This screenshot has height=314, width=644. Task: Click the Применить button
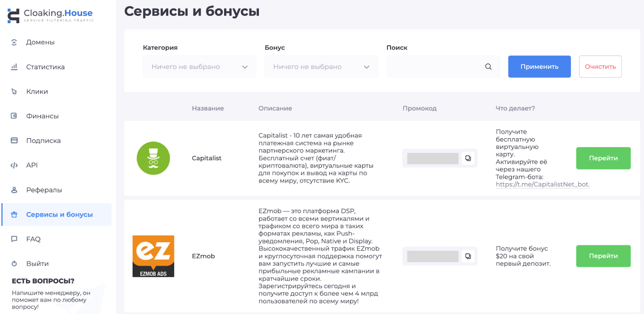click(x=539, y=67)
